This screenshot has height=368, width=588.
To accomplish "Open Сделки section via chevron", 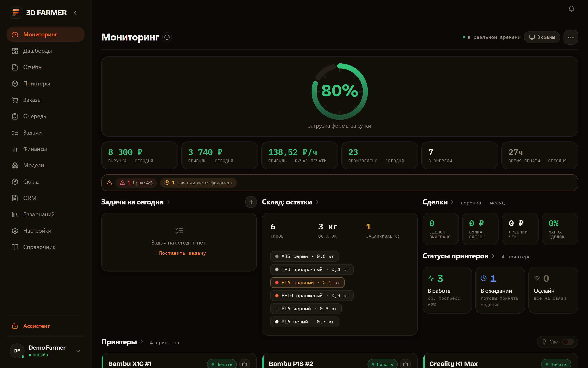I will (452, 202).
